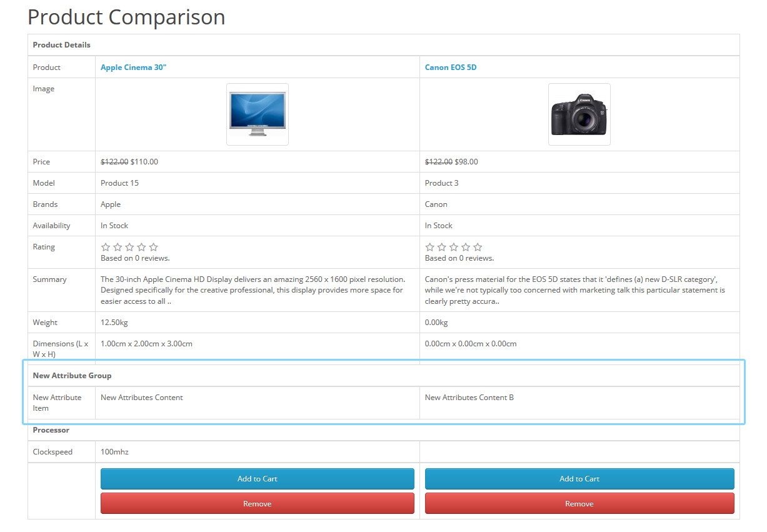This screenshot has width=767, height=532.
Task: Click the last star in Canon rating
Action: point(478,247)
